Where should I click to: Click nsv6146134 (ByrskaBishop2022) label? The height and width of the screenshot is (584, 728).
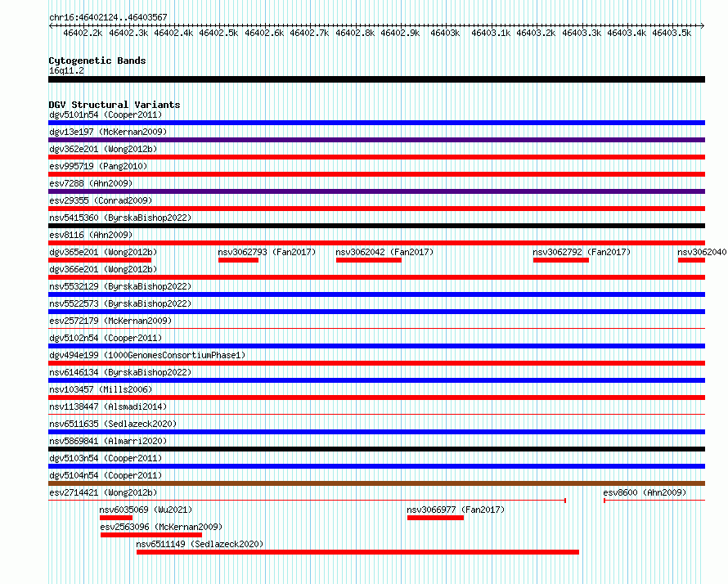(120, 372)
